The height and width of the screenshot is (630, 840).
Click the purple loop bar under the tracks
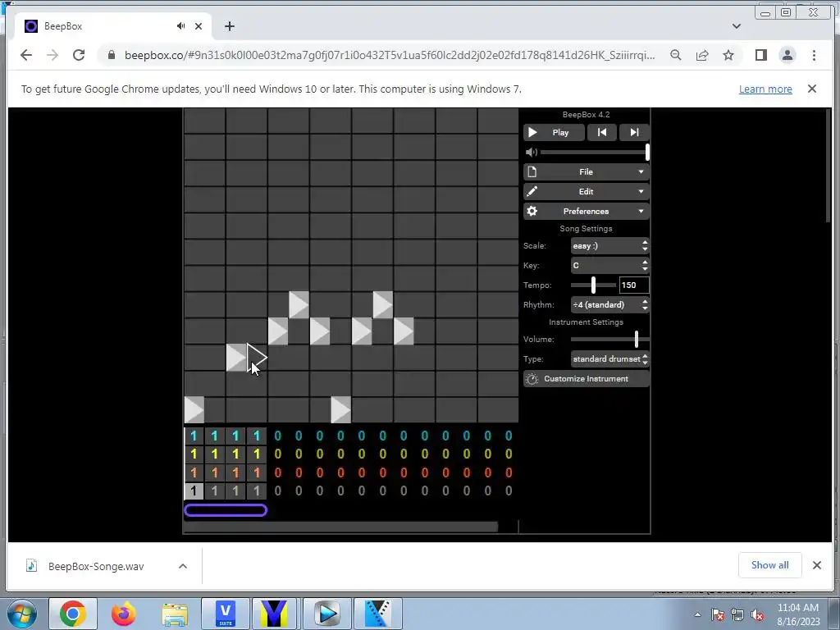tap(226, 510)
